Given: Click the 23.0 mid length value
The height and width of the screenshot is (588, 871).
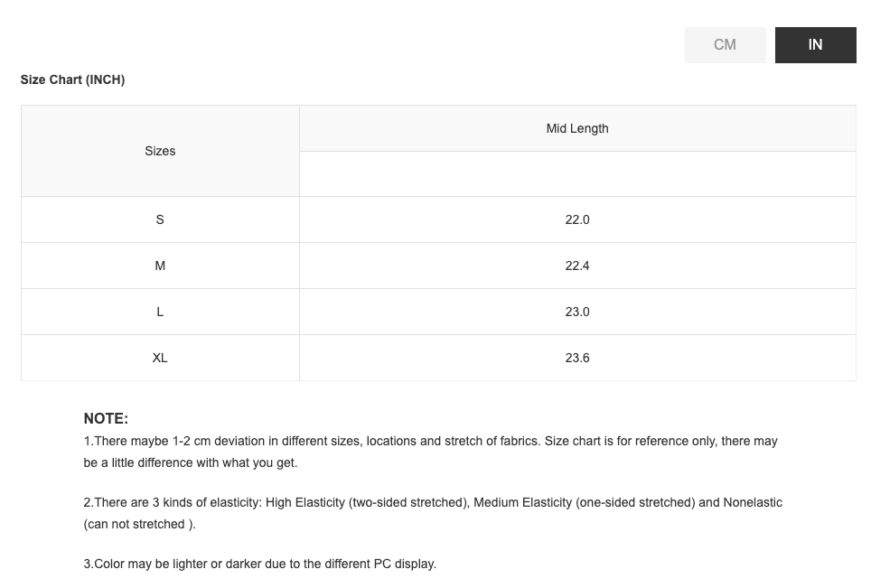Looking at the screenshot, I should pyautogui.click(x=577, y=312).
